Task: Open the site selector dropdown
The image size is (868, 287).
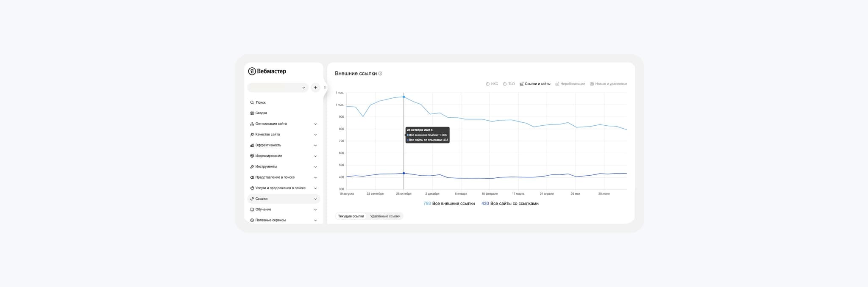Action: pyautogui.click(x=278, y=88)
